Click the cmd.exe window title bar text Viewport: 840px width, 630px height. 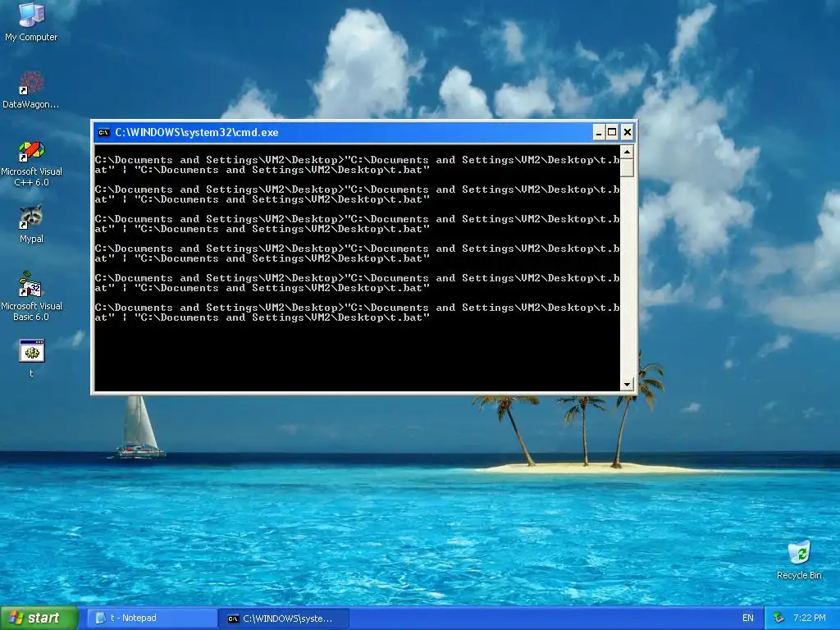197,132
